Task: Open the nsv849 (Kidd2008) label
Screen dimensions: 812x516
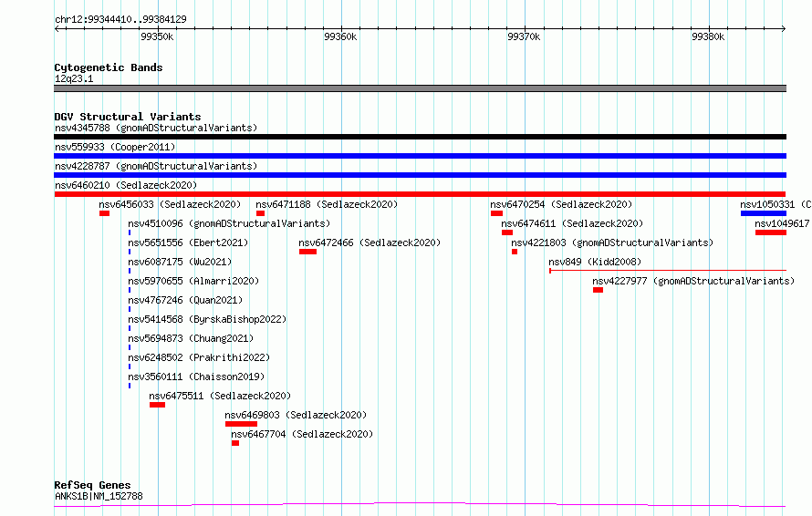Action: 595,262
